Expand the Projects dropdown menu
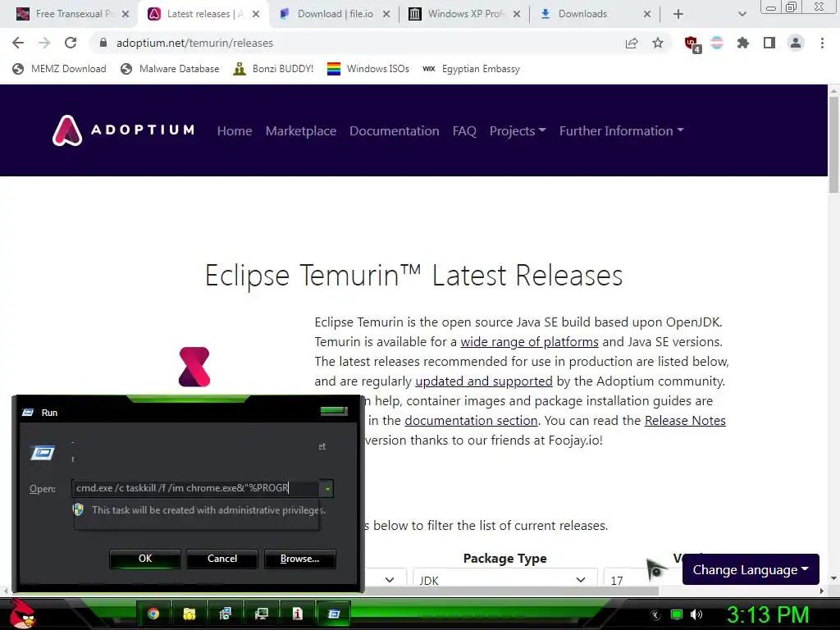 point(518,130)
